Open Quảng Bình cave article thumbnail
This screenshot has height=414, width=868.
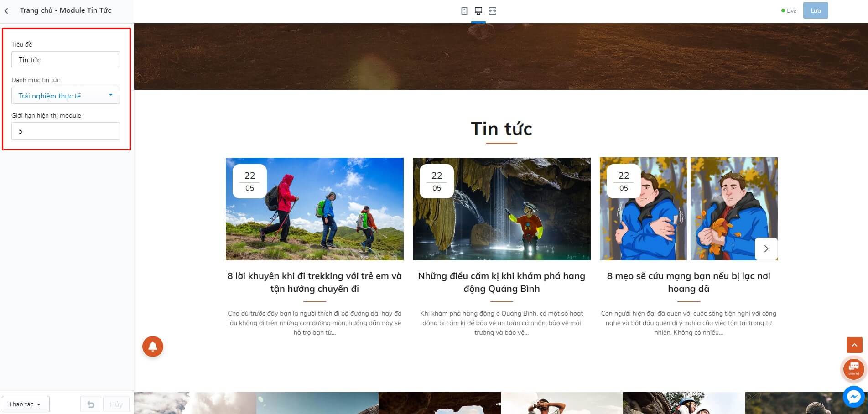[502, 209]
